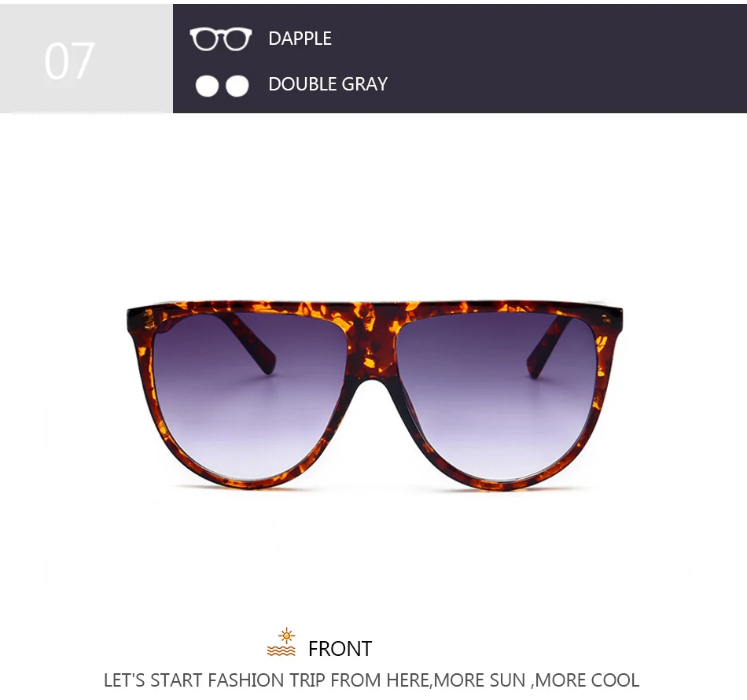
Task: Click the sun and waves icon
Action: [x=282, y=642]
